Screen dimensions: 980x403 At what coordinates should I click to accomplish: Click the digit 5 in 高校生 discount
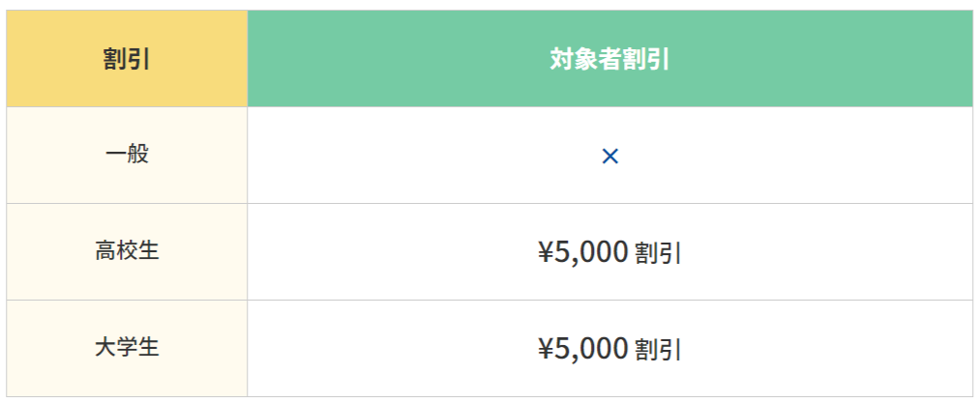pyautogui.click(x=562, y=252)
